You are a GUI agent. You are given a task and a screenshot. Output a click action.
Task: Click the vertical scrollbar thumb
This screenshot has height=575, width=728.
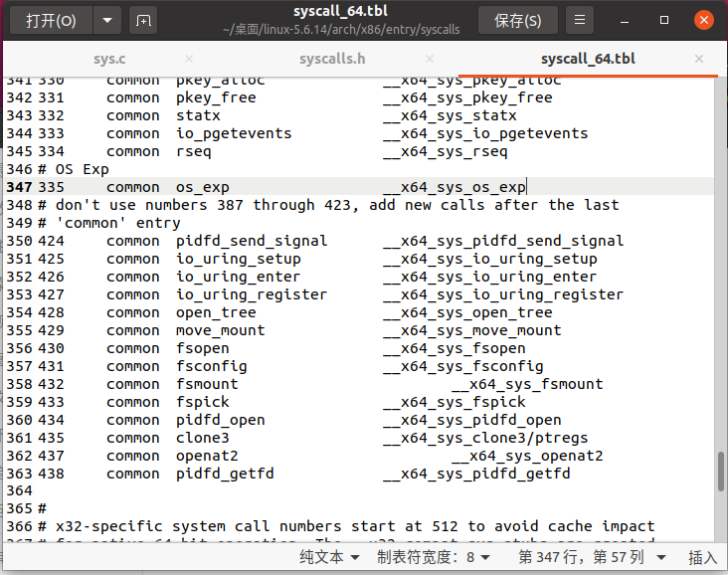pyautogui.click(x=720, y=471)
